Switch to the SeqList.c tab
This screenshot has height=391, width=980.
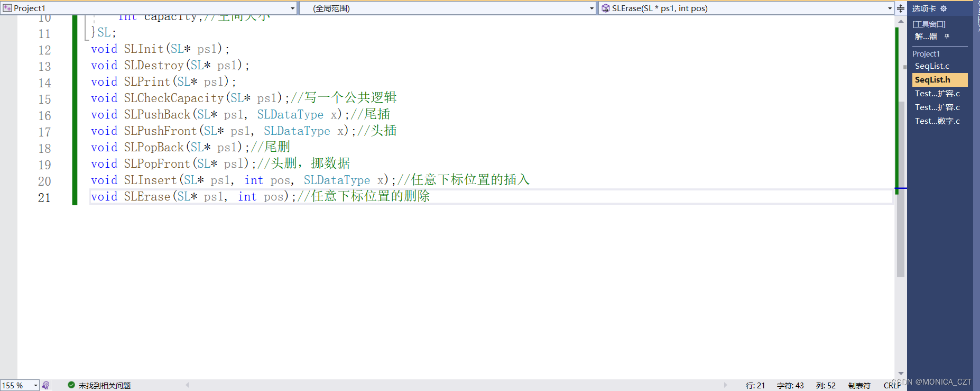[932, 66]
